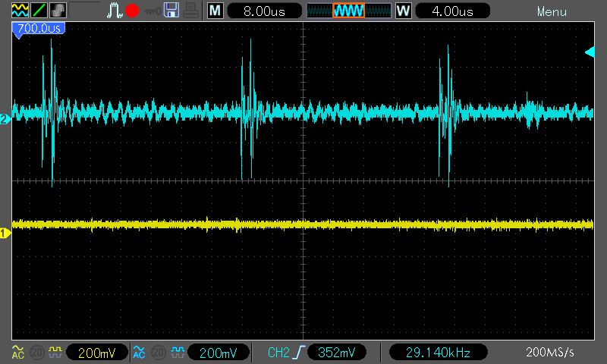Screen dimensions: 607x364
Task: Open the Menu at top right
Action: (x=552, y=11)
